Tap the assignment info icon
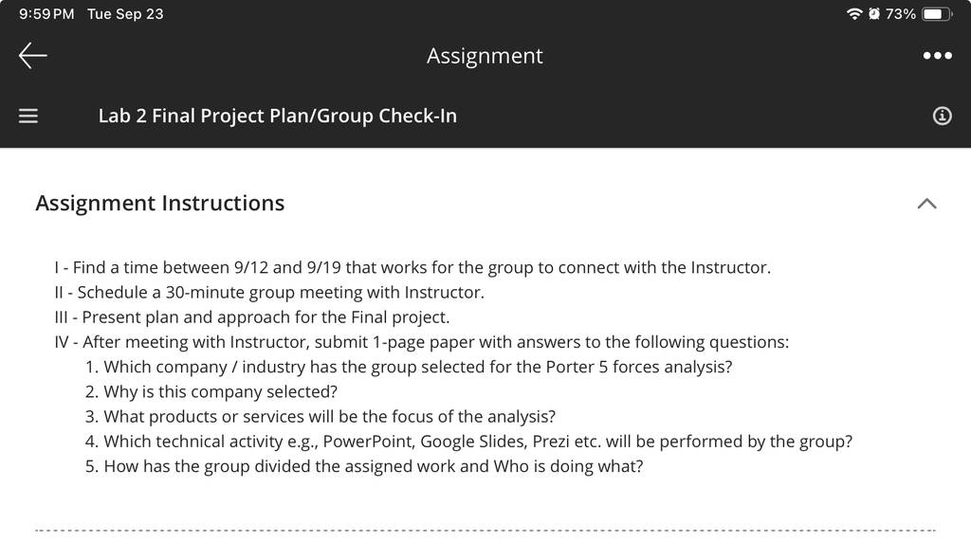Viewport: 971px width, 560px height. [x=942, y=116]
